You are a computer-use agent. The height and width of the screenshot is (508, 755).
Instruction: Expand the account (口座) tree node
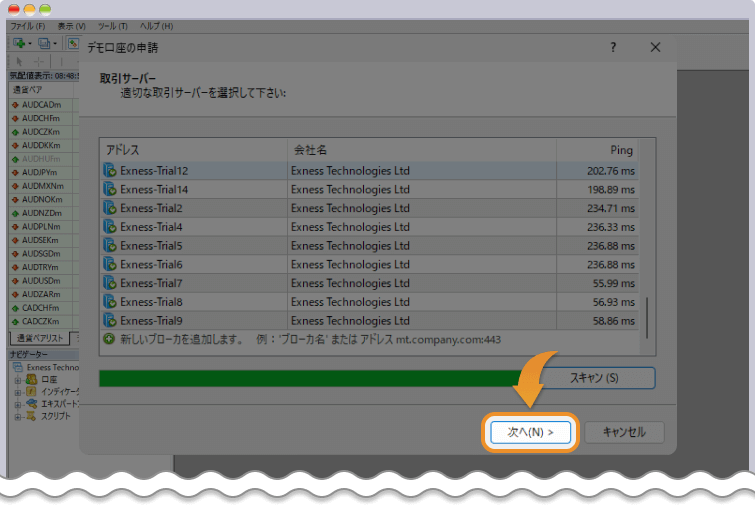(x=17, y=380)
